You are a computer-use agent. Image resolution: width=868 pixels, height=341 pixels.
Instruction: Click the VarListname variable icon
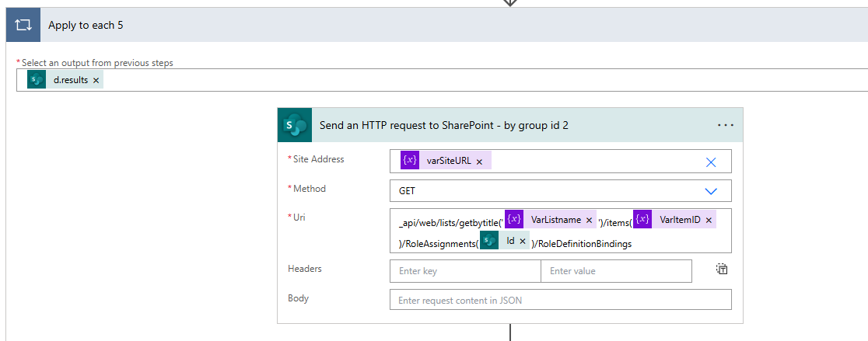coord(514,219)
